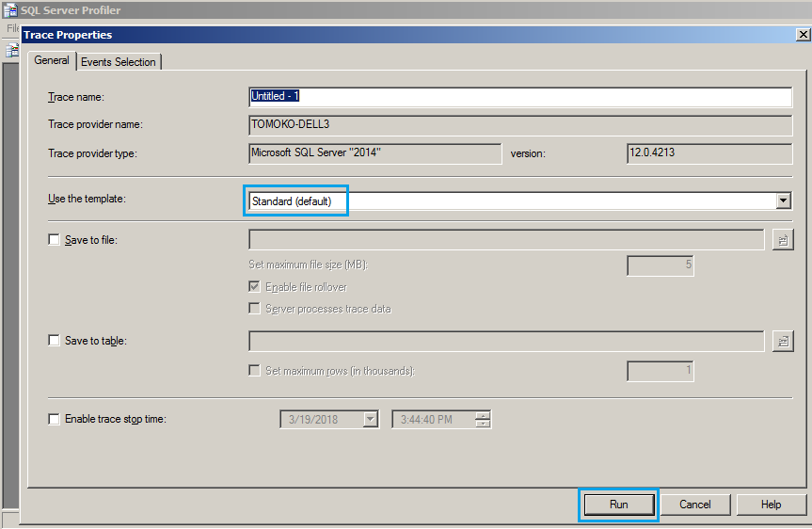Tick the Set maximum rows checkbox

(255, 371)
